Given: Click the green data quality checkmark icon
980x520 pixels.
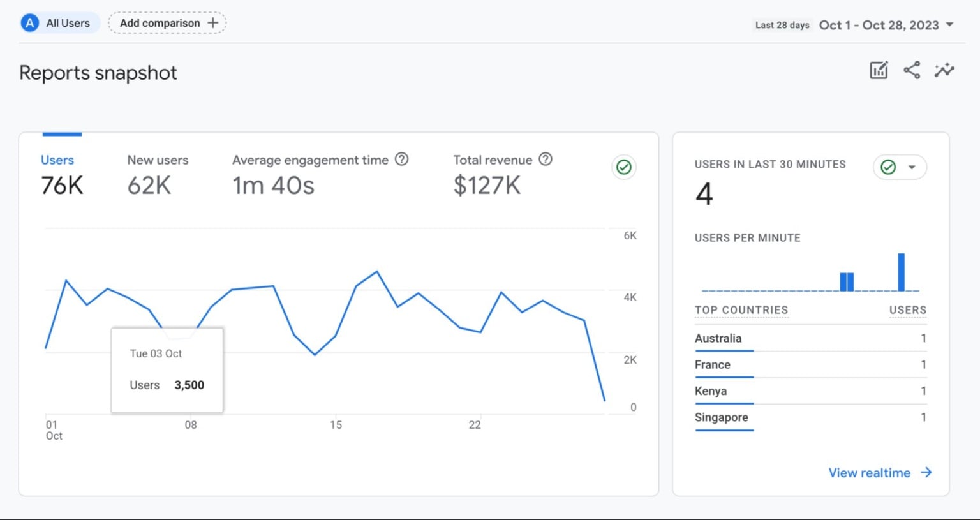Looking at the screenshot, I should tap(623, 167).
